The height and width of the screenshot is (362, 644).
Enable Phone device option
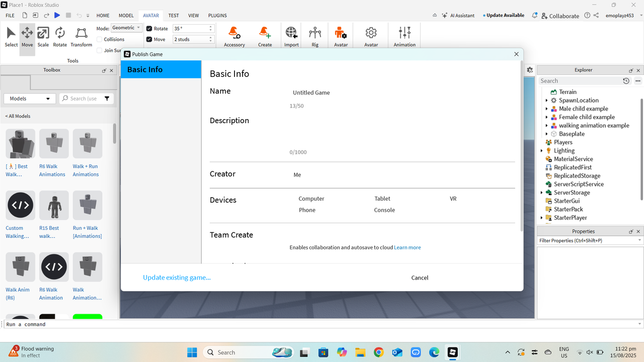click(x=307, y=210)
